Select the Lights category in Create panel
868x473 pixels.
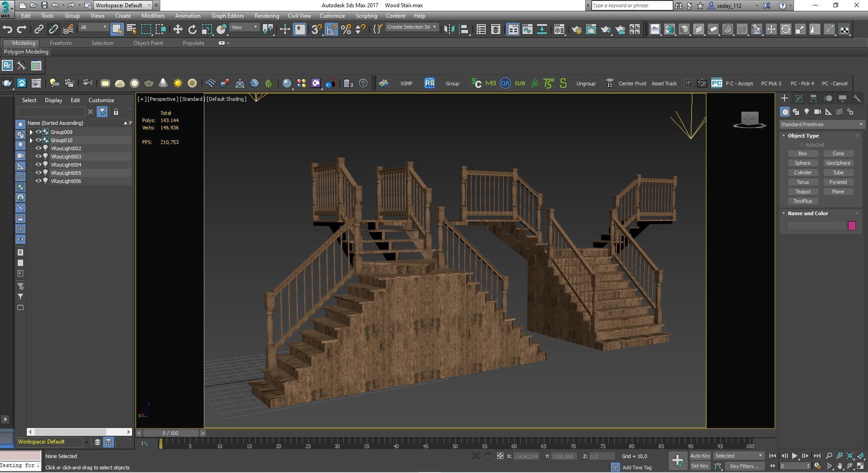click(x=807, y=112)
